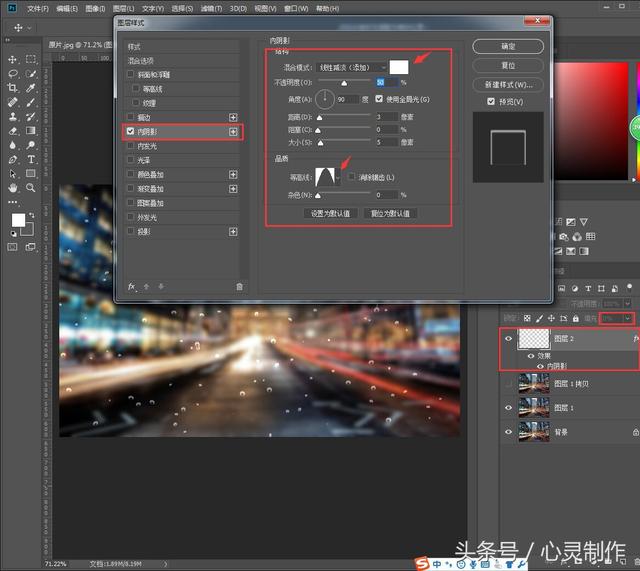The height and width of the screenshot is (571, 640).
Task: Open the 文件(F) menu
Action: (x=38, y=8)
